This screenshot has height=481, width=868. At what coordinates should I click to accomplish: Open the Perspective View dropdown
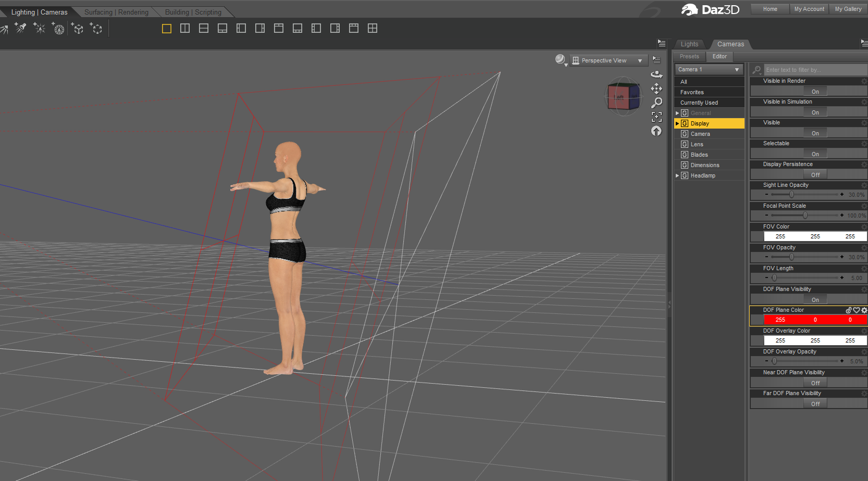[x=608, y=61]
